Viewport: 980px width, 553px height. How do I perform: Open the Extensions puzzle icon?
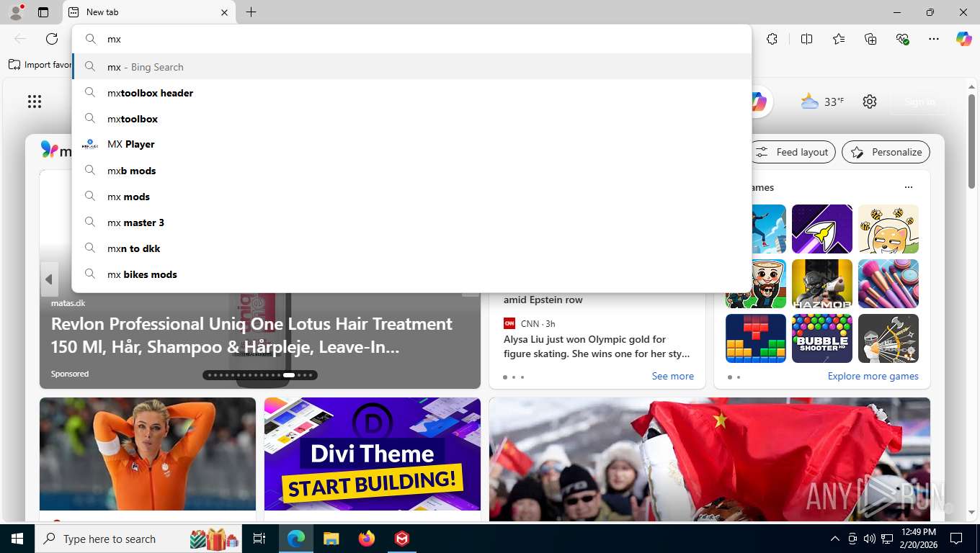point(772,39)
